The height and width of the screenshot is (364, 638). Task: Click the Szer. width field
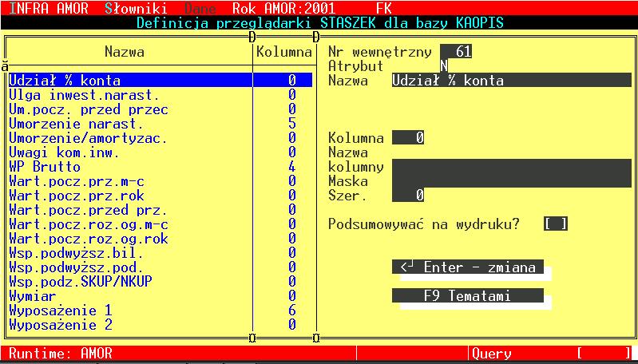[408, 196]
